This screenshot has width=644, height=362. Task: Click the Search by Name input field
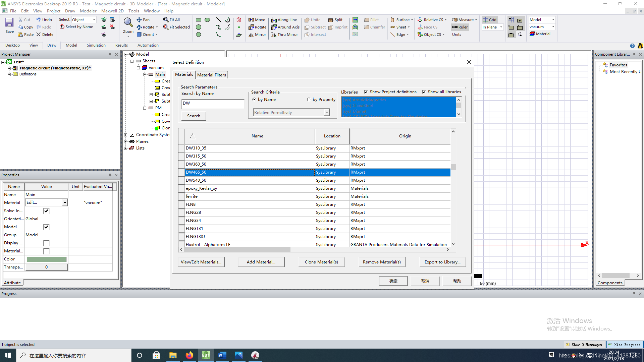click(213, 104)
